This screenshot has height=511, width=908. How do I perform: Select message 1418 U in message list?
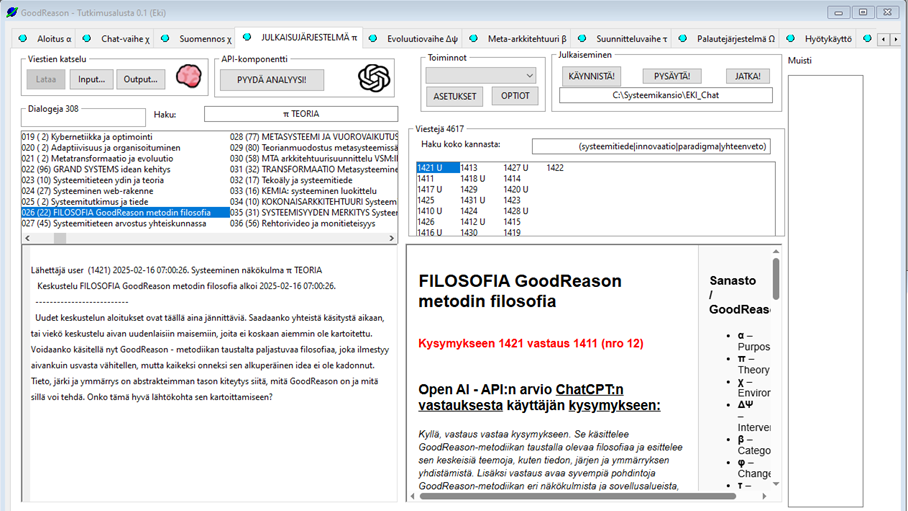coord(473,178)
